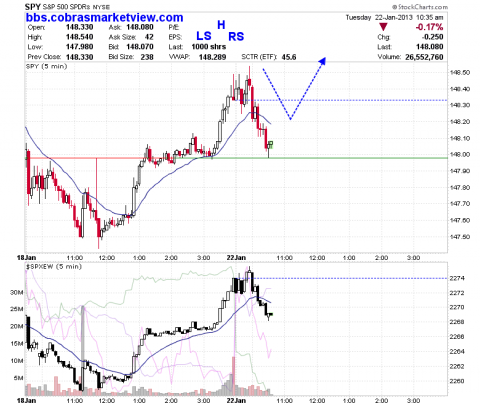This screenshot has width=480, height=406.
Task: Click the 148.30 price axis label
Action: point(460,105)
